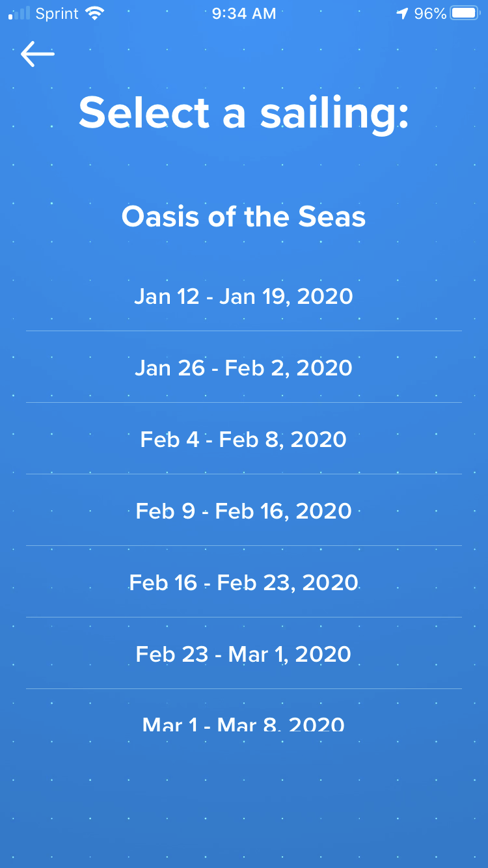
Task: Open the Feb 9 - Feb 16, 2020 sailing
Action: point(244,511)
